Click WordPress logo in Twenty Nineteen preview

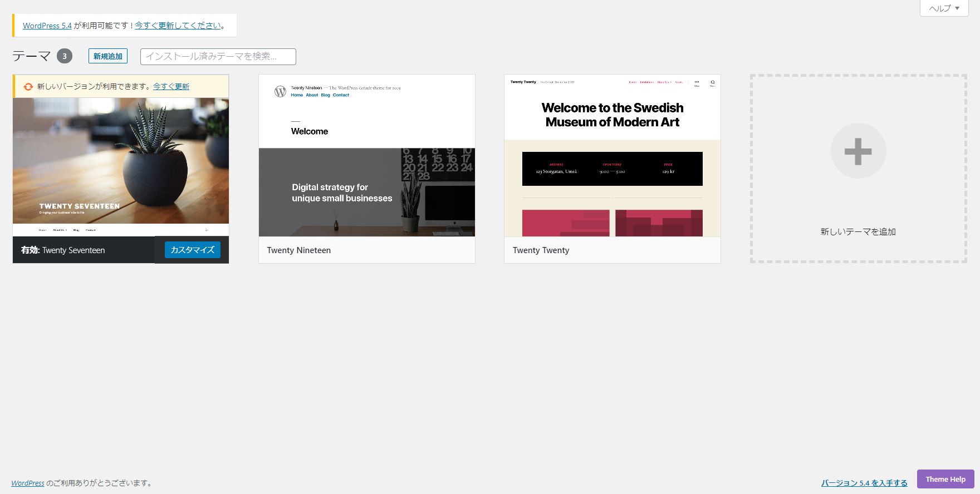pos(280,91)
